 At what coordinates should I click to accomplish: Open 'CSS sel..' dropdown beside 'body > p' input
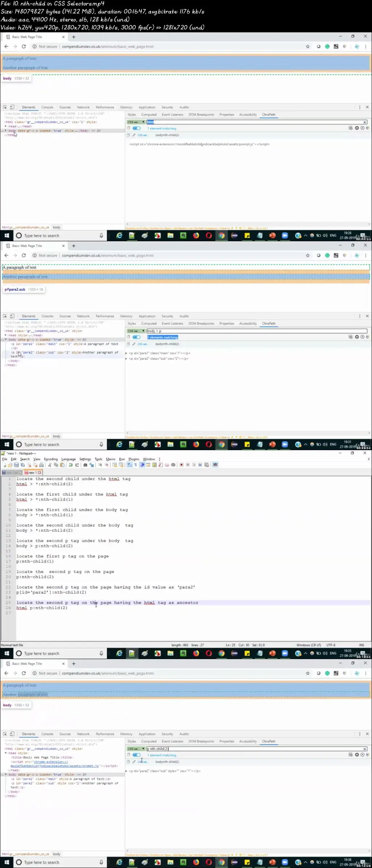point(136,331)
